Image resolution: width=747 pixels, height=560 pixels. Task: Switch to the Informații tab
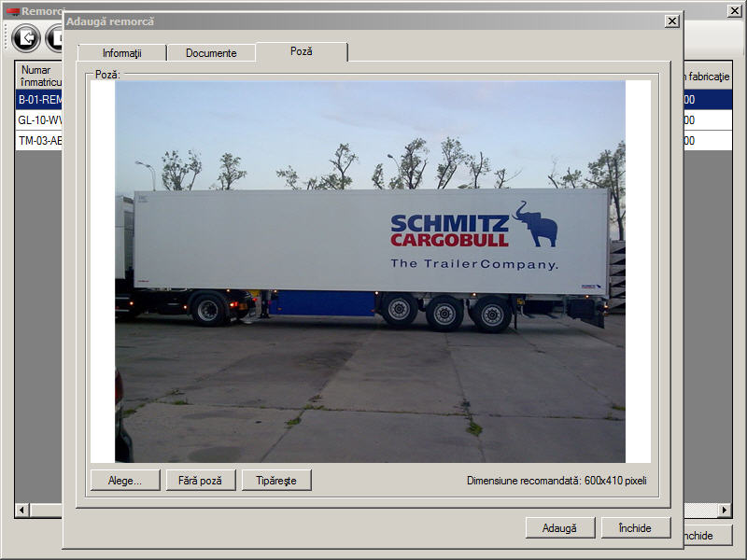click(x=122, y=53)
